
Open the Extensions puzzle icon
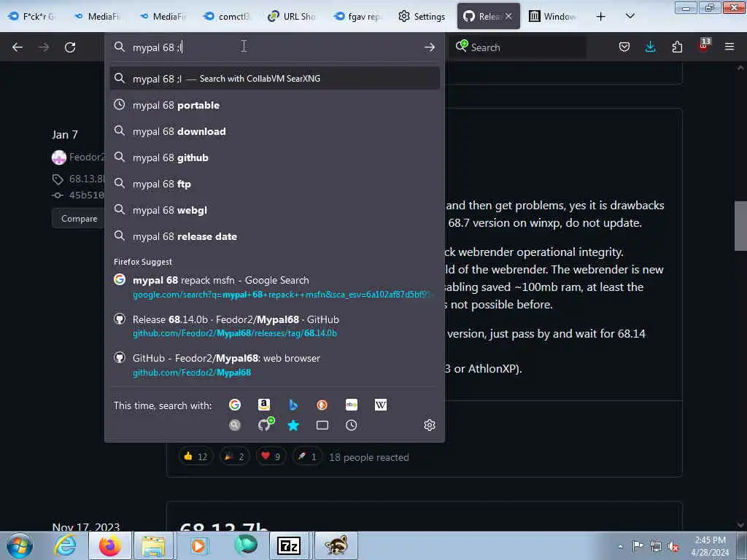click(x=677, y=47)
